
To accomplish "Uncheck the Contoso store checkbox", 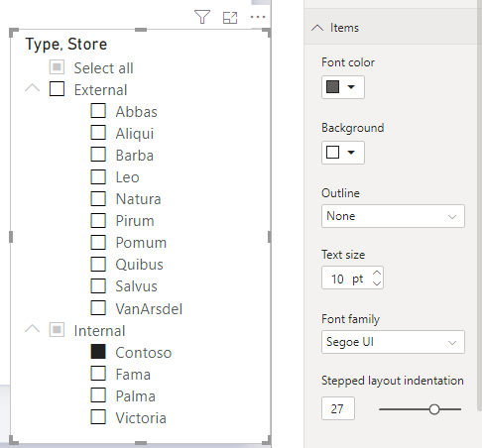I will pos(98,352).
